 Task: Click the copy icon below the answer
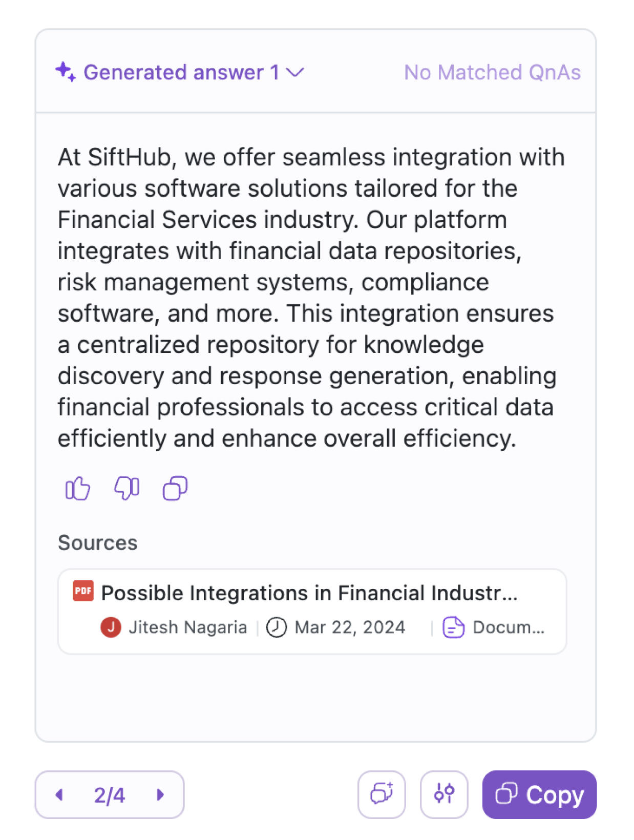(175, 488)
